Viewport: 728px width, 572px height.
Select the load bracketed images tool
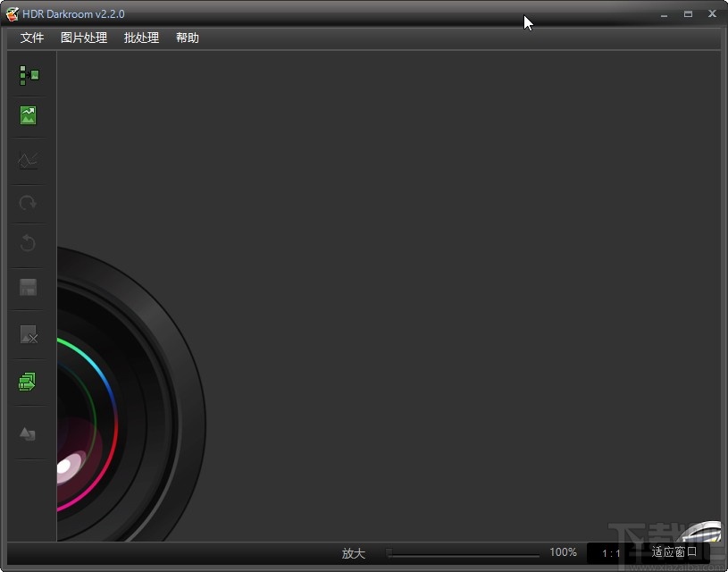coord(28,75)
